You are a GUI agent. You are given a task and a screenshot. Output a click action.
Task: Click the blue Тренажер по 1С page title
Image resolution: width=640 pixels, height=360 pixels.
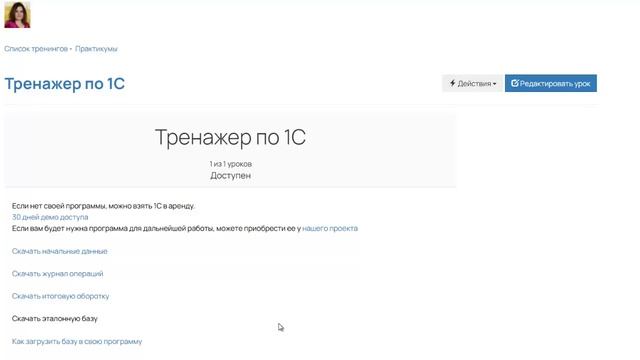pos(64,84)
